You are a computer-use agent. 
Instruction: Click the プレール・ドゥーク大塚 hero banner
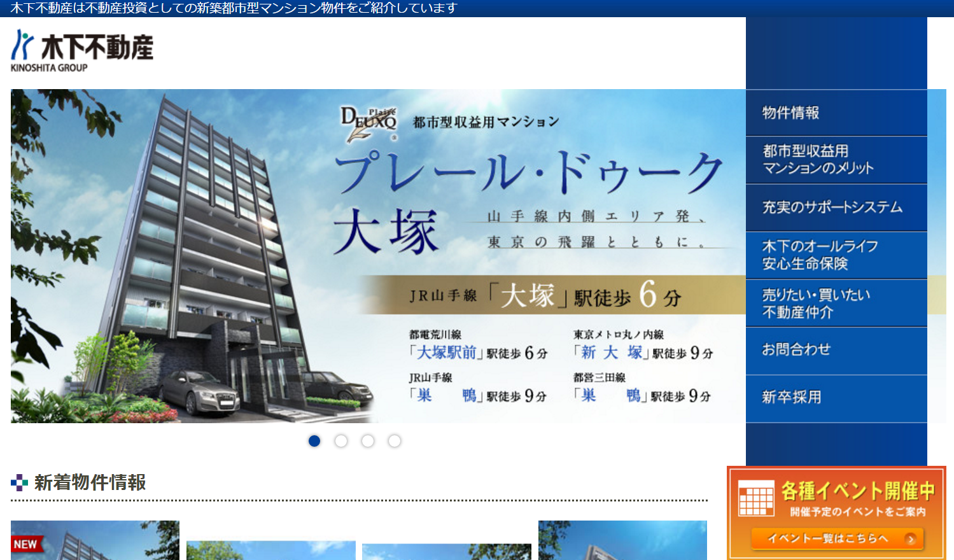tap(377, 256)
